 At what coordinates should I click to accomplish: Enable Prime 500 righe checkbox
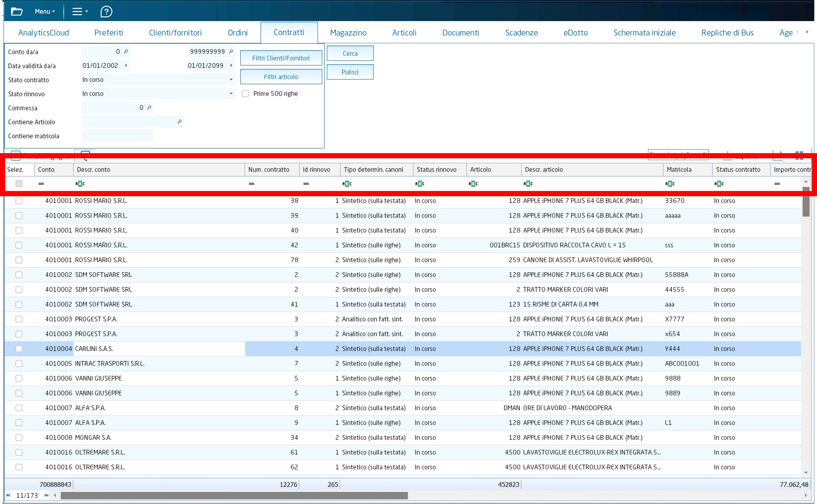245,94
